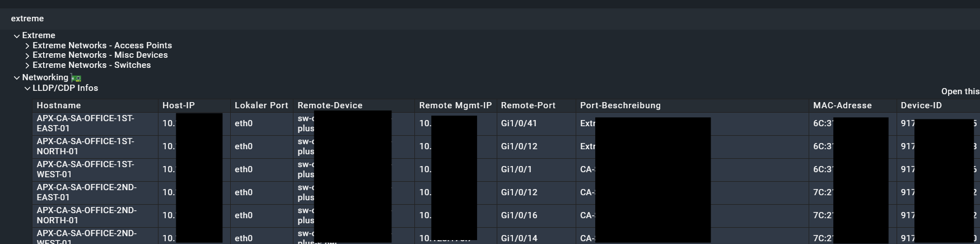
Task: Collapse the Extreme tree group
Action: (17, 36)
